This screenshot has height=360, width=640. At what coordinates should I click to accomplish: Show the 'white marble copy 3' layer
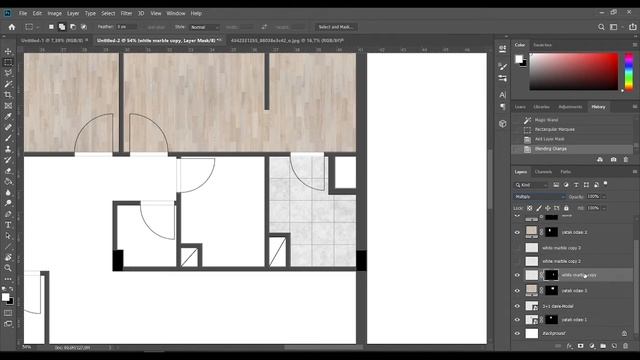point(517,248)
